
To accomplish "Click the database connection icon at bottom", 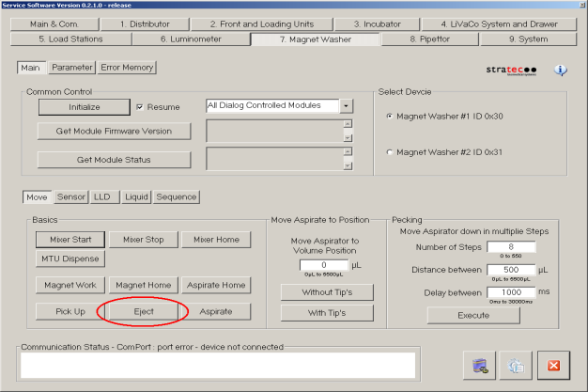I will pos(479,365).
